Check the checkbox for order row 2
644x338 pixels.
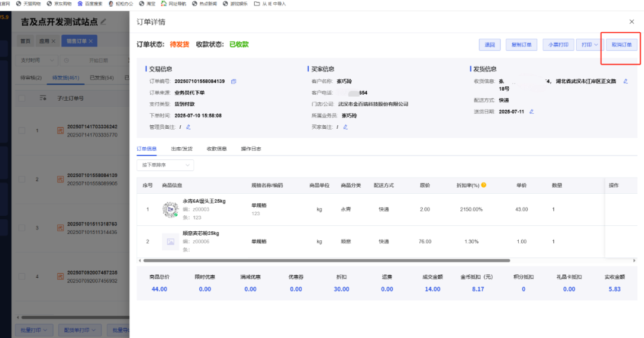[22, 179]
